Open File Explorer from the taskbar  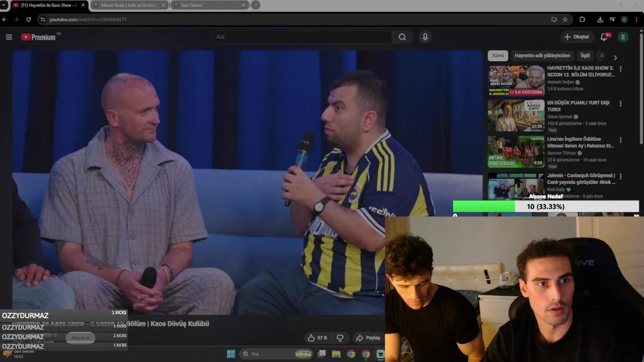click(336, 354)
